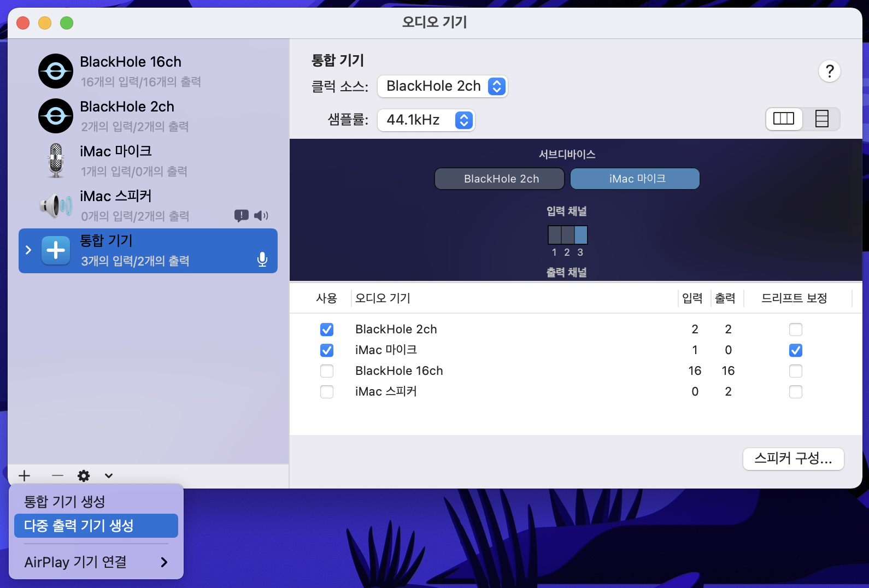Click the iMac 마이크 microphone icon

[56, 161]
